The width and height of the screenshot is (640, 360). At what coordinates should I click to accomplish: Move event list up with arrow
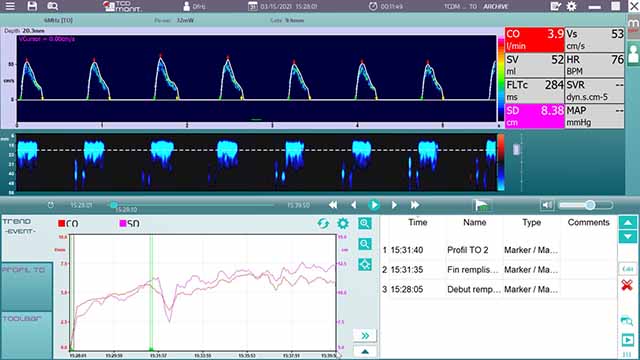(628, 222)
